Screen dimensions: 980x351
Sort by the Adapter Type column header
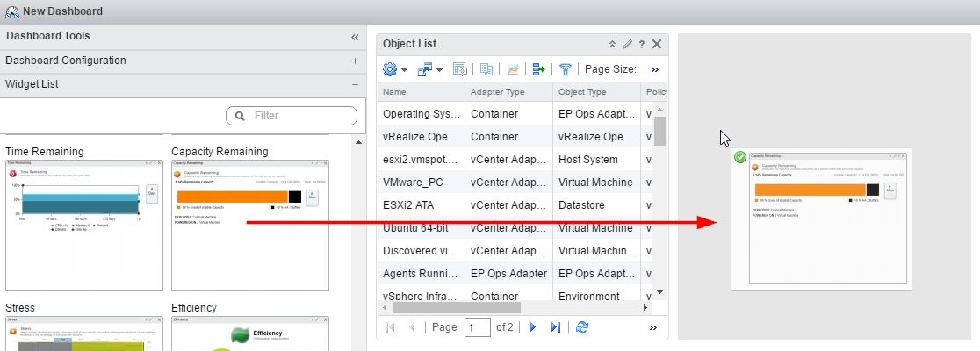[x=508, y=92]
